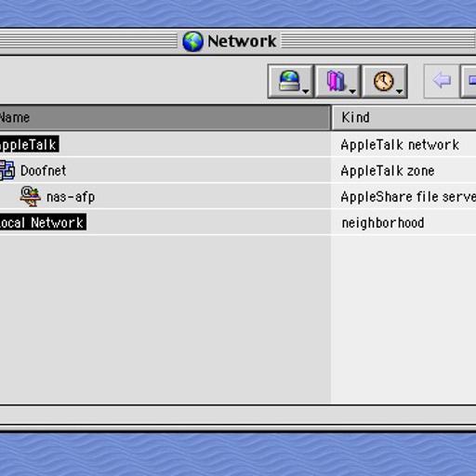Click the "AppleTalk zone" kind cell
Viewport: 476px width, 476px height.
388,171
